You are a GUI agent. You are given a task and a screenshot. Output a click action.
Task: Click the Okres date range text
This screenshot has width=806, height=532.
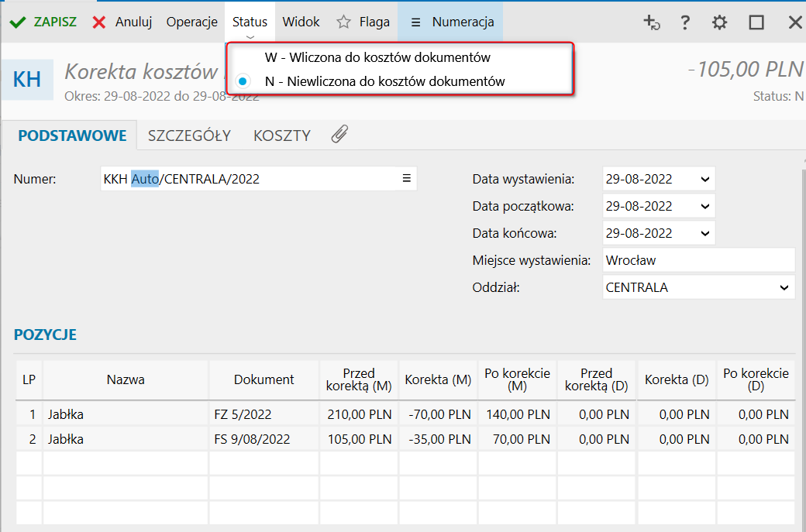[161, 96]
